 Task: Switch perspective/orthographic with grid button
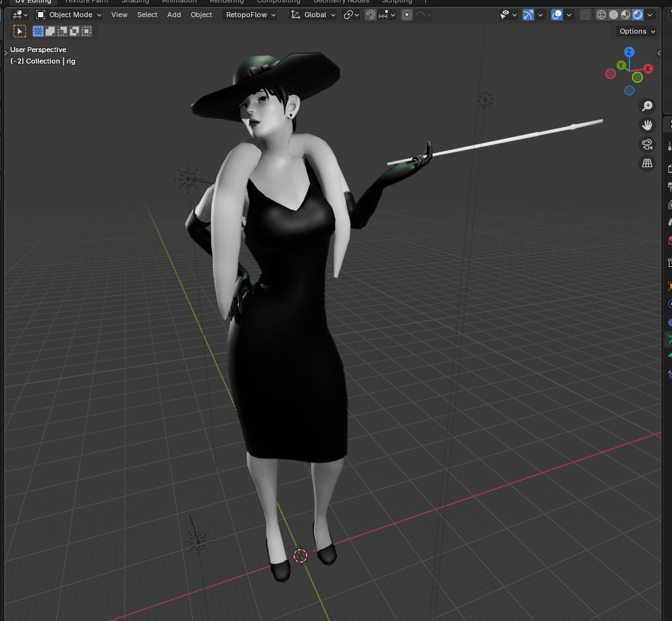coord(647,163)
